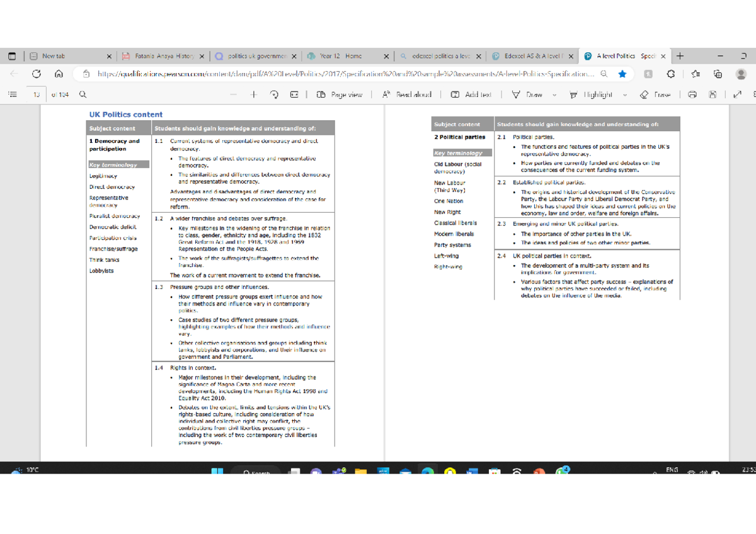Toggle the favorite star for this page
Screen dimensions: 756x534
pyautogui.click(x=623, y=74)
